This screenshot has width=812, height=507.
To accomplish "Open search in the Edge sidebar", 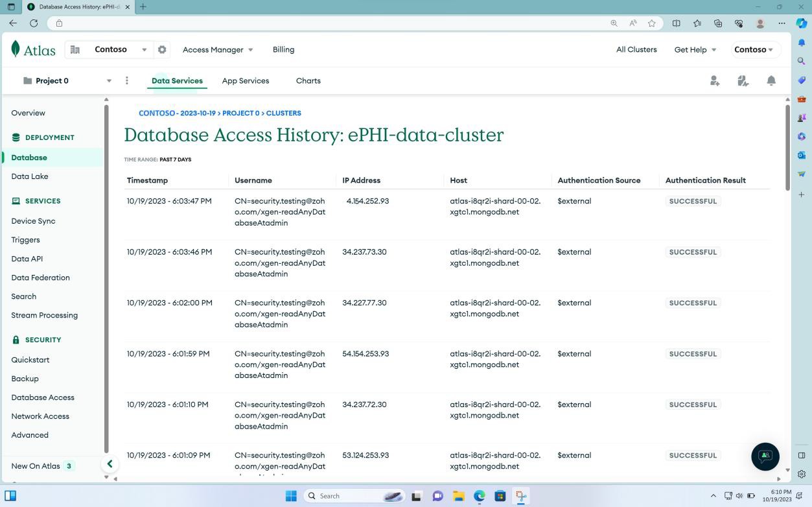I will click(x=802, y=60).
